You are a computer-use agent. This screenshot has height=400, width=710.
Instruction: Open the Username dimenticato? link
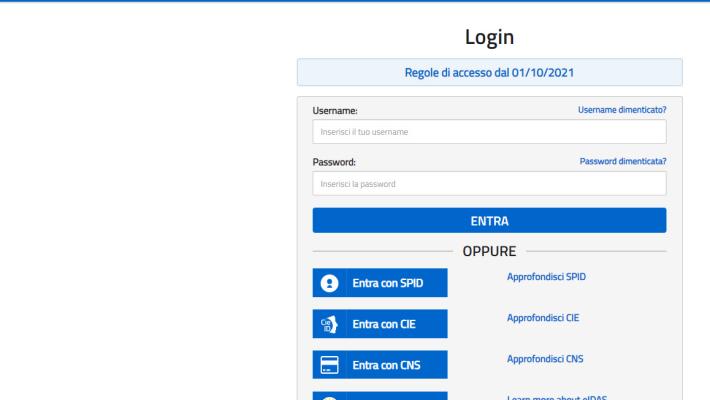(622, 108)
